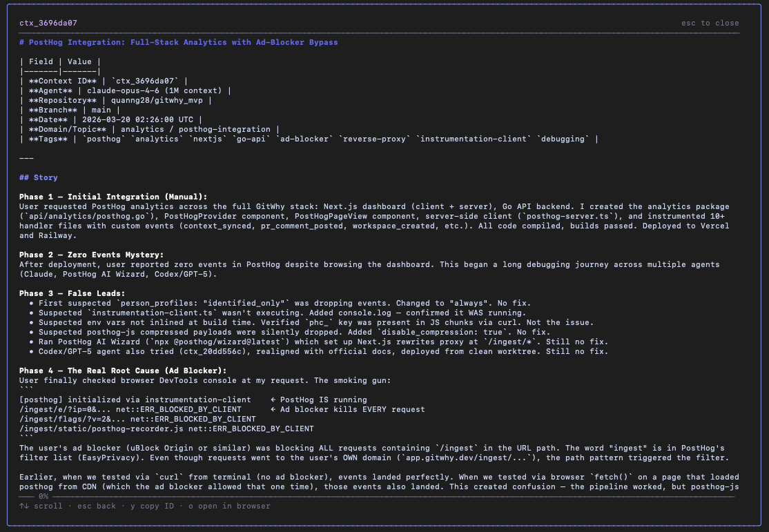Click the PostHog AI Wizard bullet
This screenshot has width=769, height=532.
pos(319,342)
